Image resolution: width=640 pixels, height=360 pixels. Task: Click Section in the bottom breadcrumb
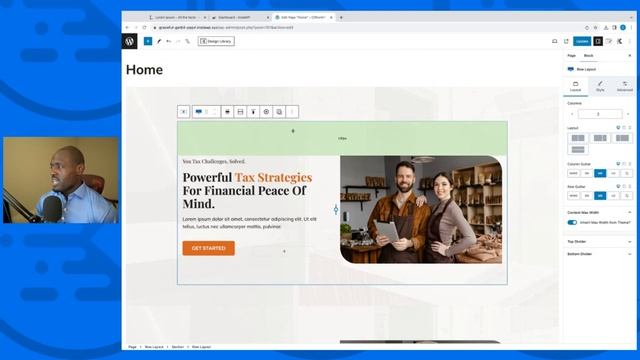[178, 347]
